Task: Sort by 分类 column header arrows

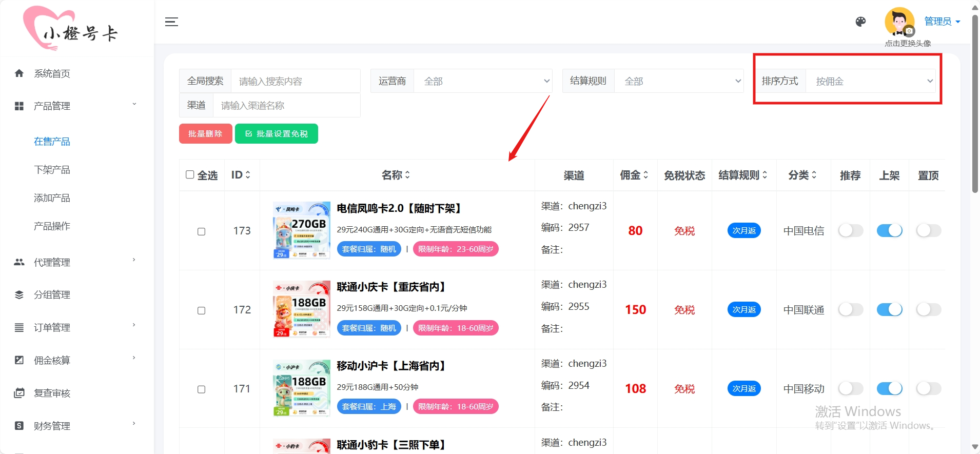Action: [814, 175]
